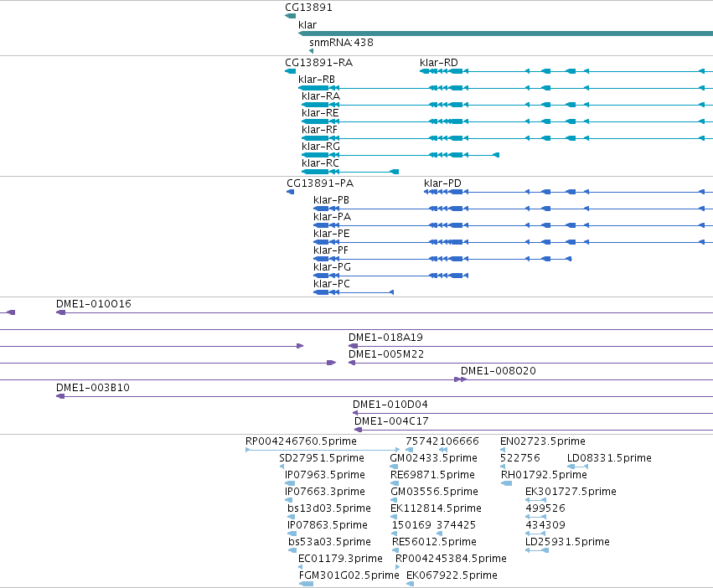Select the klar gene span bar
713x588 pixels.
pos(505,34)
